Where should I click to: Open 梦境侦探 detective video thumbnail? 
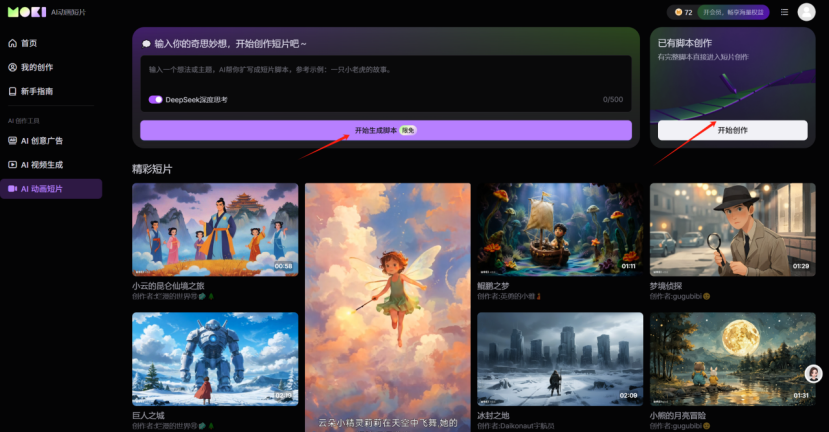click(x=733, y=229)
